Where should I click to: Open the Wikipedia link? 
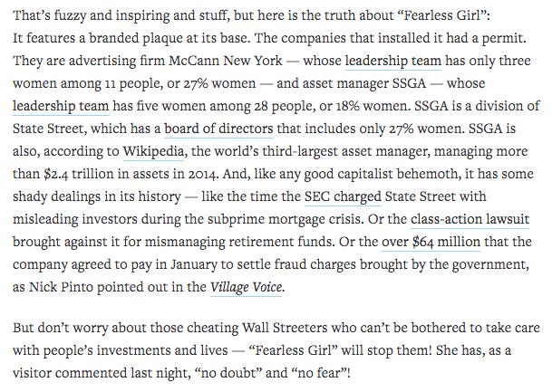coord(153,151)
